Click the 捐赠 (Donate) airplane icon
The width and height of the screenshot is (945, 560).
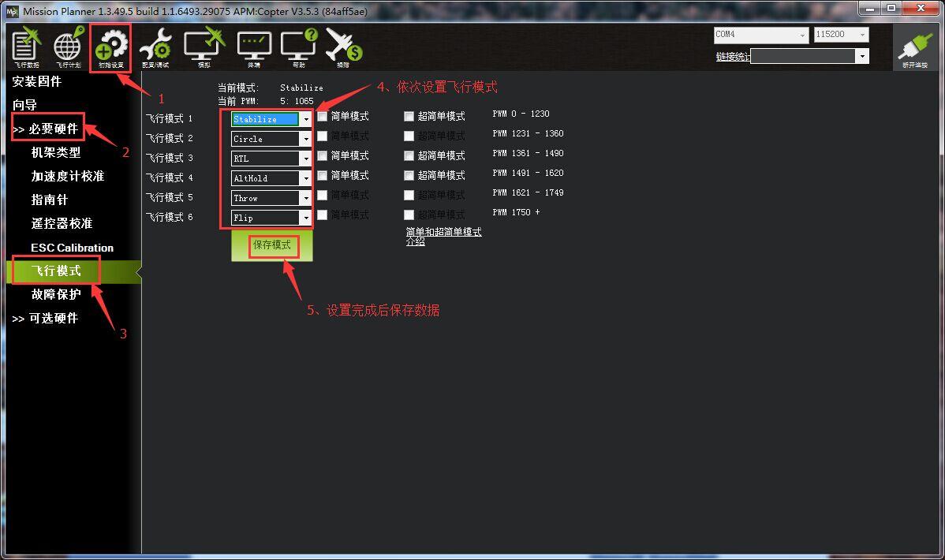click(x=343, y=47)
